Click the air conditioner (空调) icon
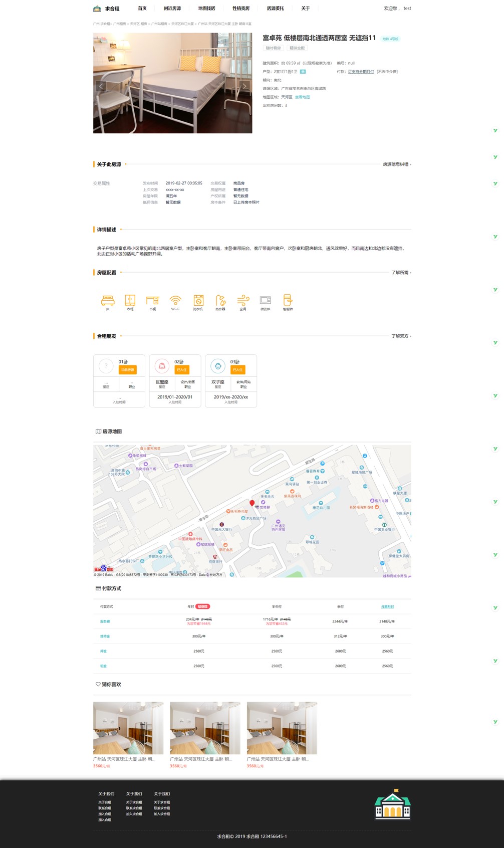 click(x=243, y=300)
